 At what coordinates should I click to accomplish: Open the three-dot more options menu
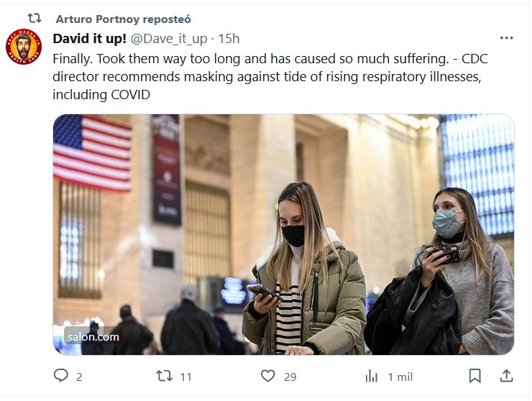click(x=506, y=38)
